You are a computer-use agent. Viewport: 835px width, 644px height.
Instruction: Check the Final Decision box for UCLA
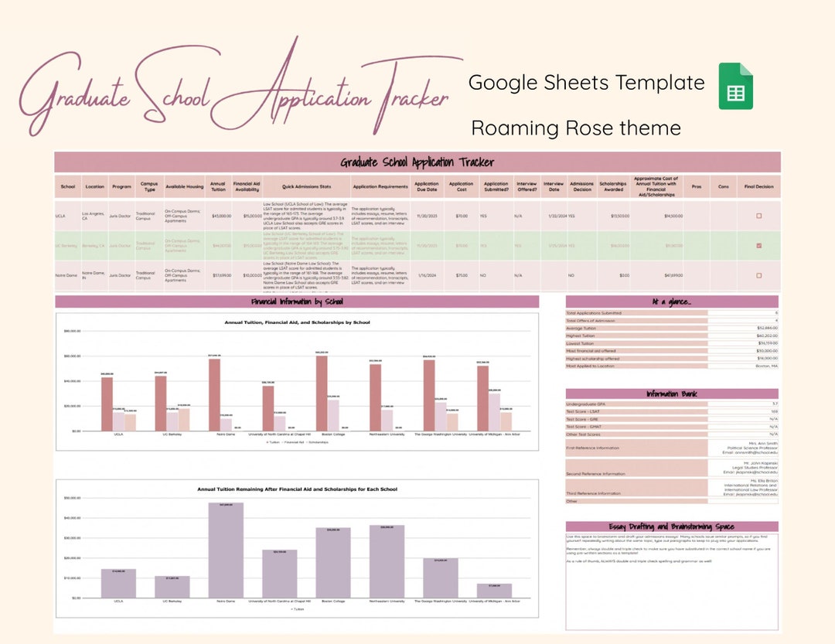(x=759, y=216)
